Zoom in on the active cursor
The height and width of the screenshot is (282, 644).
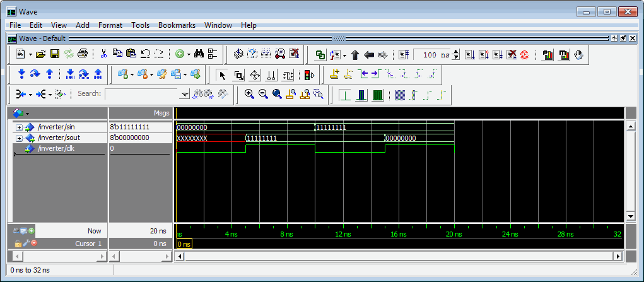click(x=291, y=94)
